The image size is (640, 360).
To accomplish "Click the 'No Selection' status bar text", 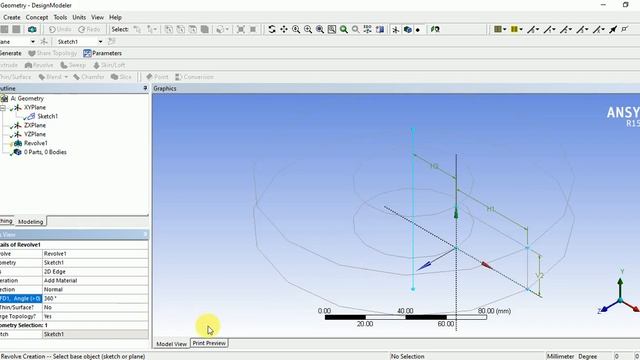I will (x=408, y=356).
